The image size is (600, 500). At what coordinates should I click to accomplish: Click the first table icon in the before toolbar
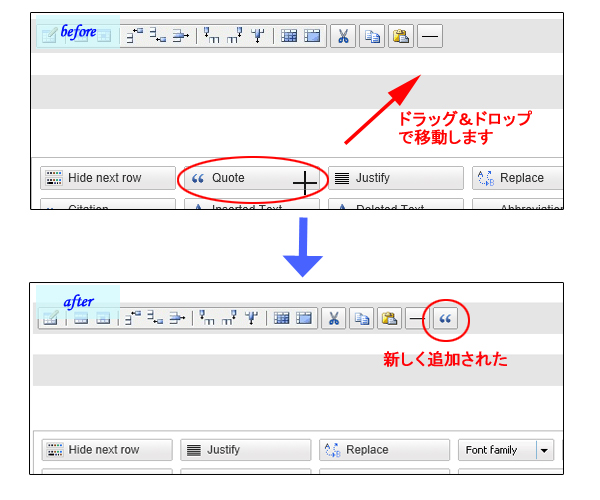[x=289, y=36]
